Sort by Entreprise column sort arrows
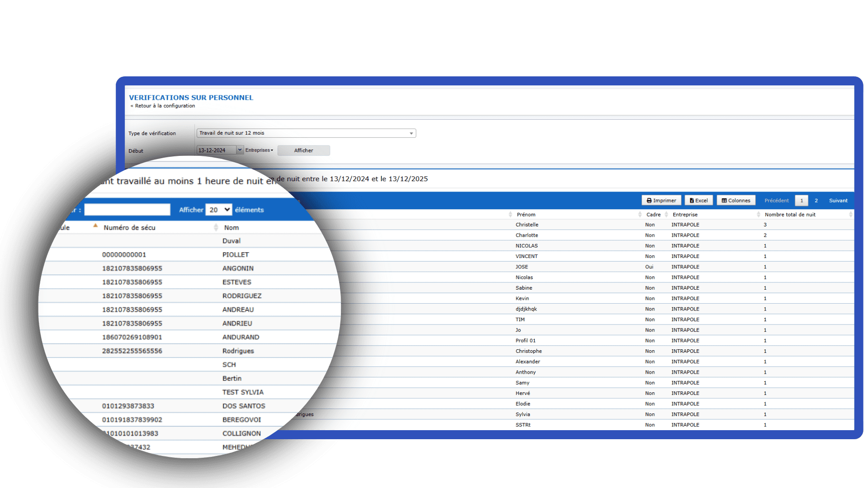The width and height of the screenshot is (868, 488). tap(758, 215)
